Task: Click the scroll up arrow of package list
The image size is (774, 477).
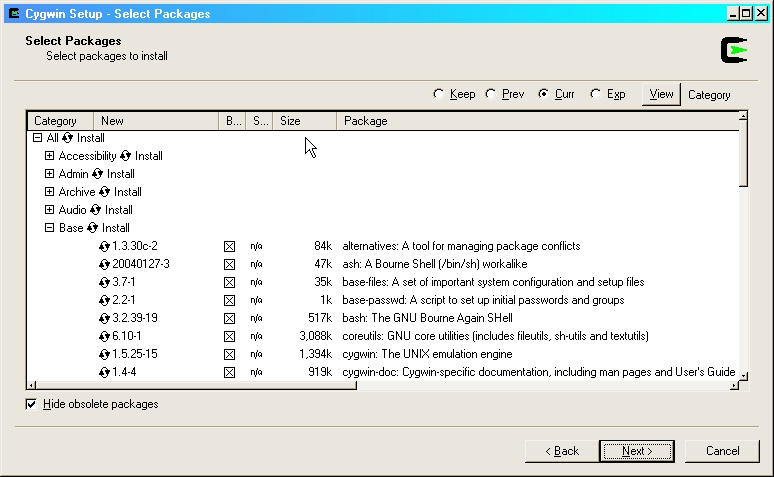Action: [743, 117]
